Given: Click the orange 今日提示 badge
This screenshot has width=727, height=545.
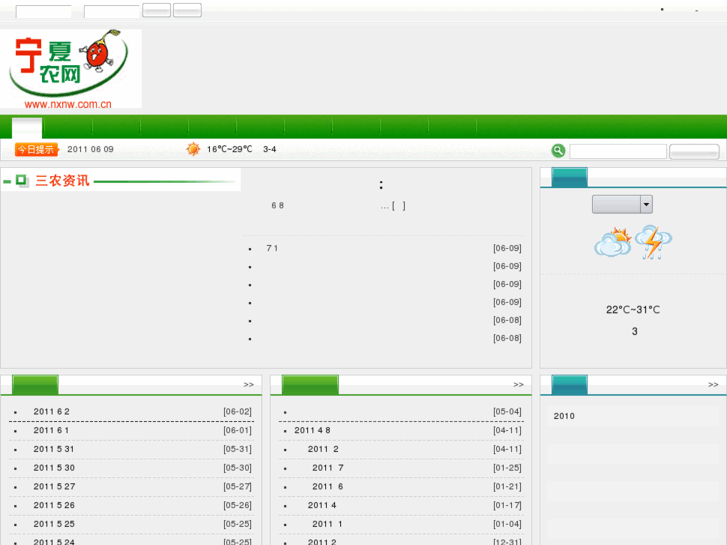Looking at the screenshot, I should point(37,149).
